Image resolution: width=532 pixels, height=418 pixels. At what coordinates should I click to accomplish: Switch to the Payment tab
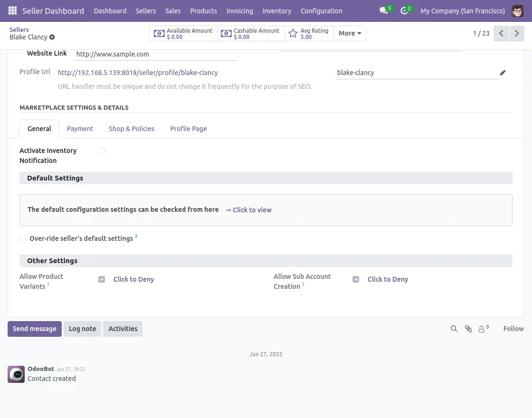[80, 129]
